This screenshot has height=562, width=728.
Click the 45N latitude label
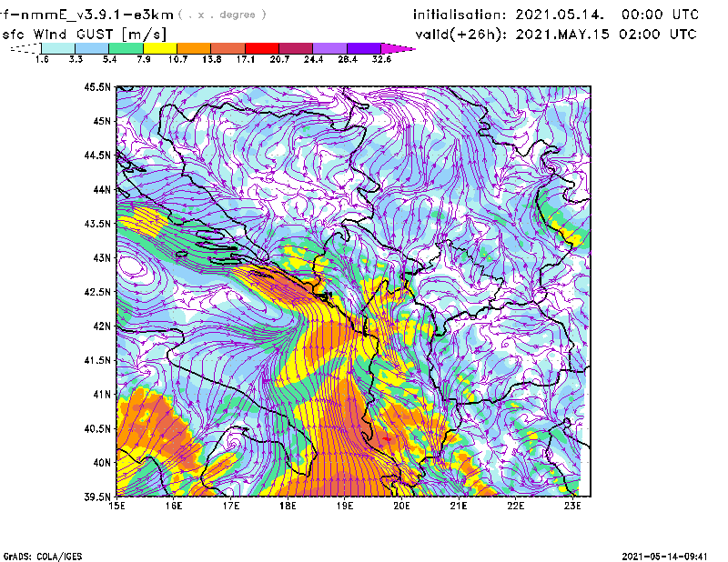(x=102, y=121)
